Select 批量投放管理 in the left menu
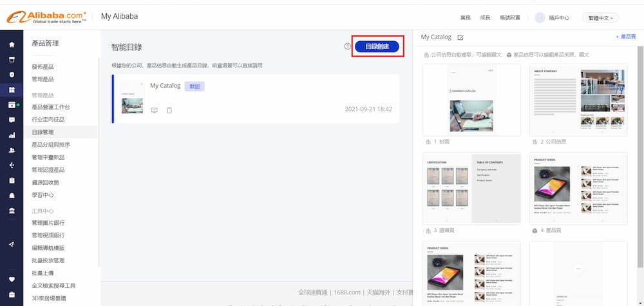Viewport: 644px width, 306px height. pyautogui.click(x=48, y=260)
